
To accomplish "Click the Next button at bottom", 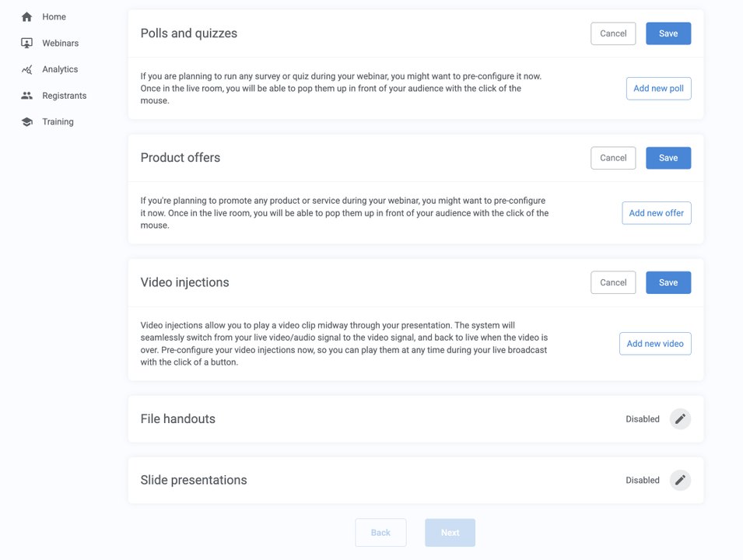I will [450, 533].
